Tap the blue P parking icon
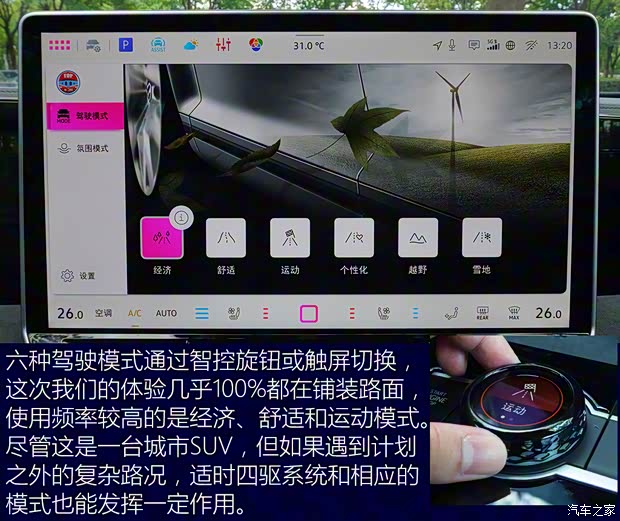This screenshot has width=620, height=521. pyautogui.click(x=126, y=45)
